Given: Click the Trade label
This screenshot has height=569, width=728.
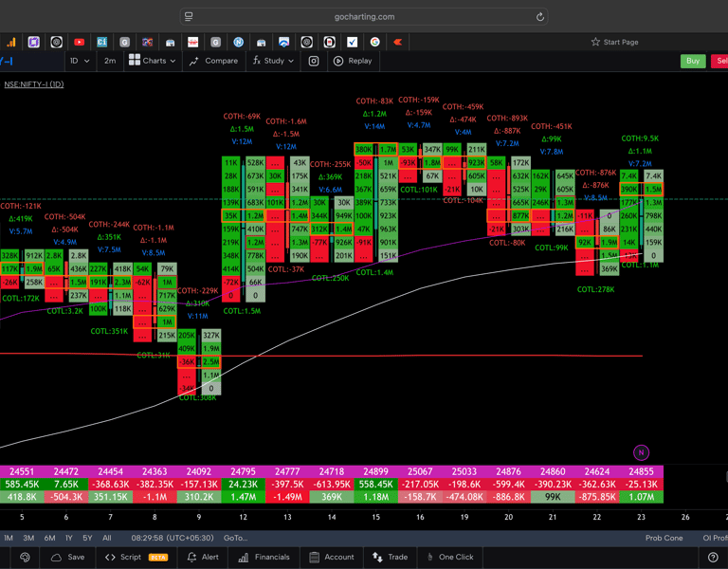Looking at the screenshot, I should (x=397, y=557).
